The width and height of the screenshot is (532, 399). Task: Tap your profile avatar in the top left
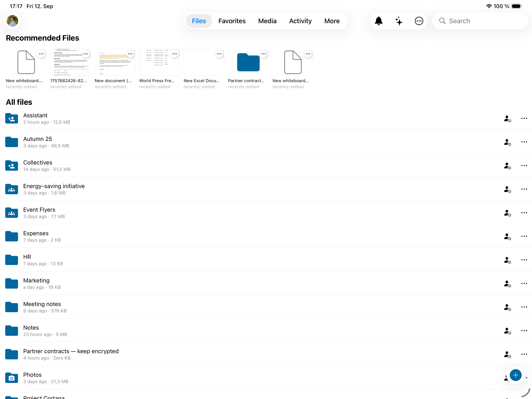click(x=12, y=21)
